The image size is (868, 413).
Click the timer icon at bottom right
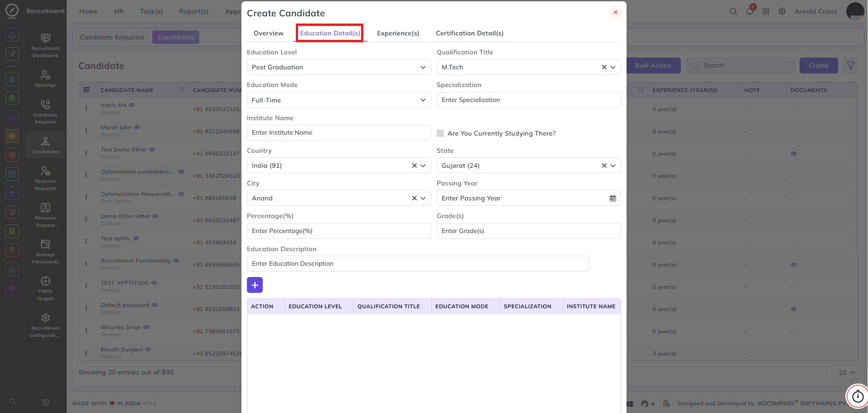coord(858,397)
